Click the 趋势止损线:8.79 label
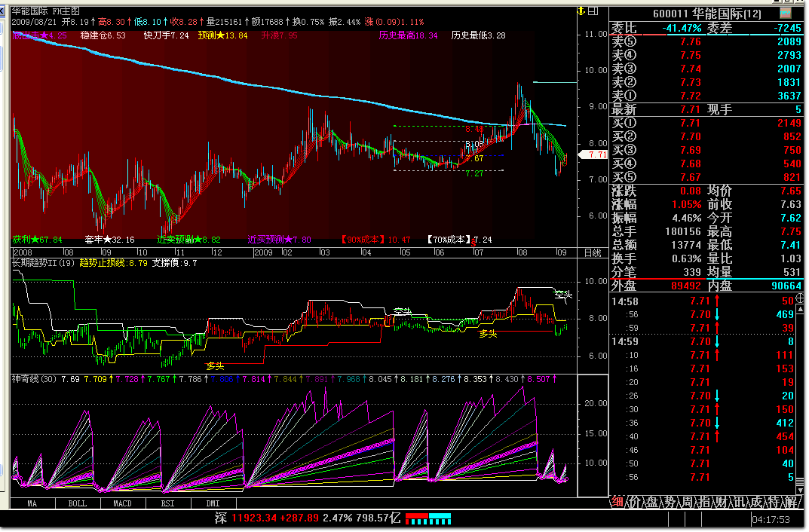This screenshot has width=809, height=532. pos(114,264)
